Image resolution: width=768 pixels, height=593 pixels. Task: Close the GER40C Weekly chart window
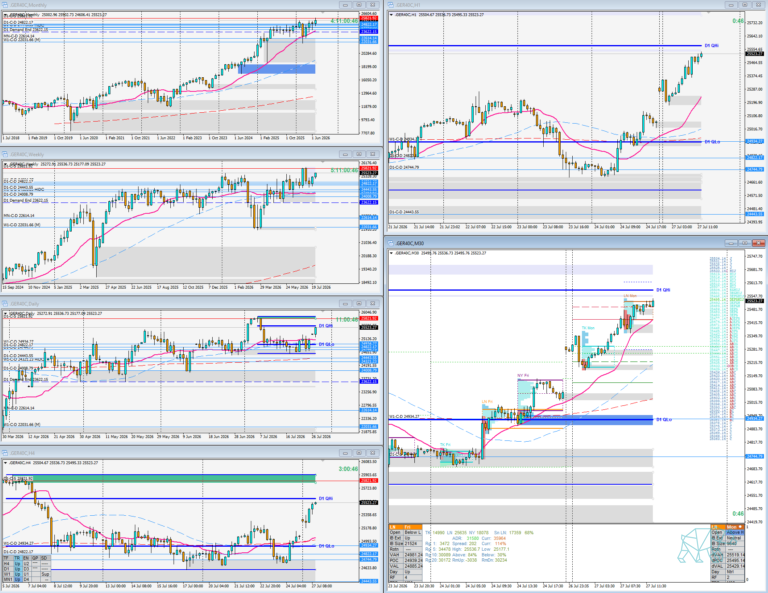click(x=373, y=154)
